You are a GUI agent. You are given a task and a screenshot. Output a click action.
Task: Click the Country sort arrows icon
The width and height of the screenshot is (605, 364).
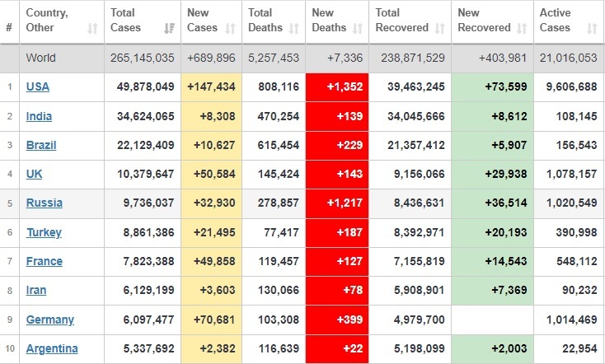coord(92,29)
